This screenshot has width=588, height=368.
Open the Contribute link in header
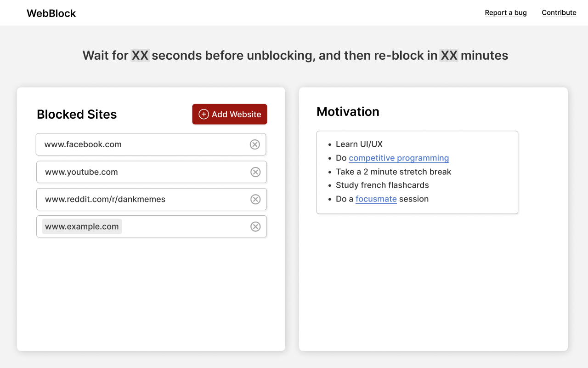[x=559, y=13]
